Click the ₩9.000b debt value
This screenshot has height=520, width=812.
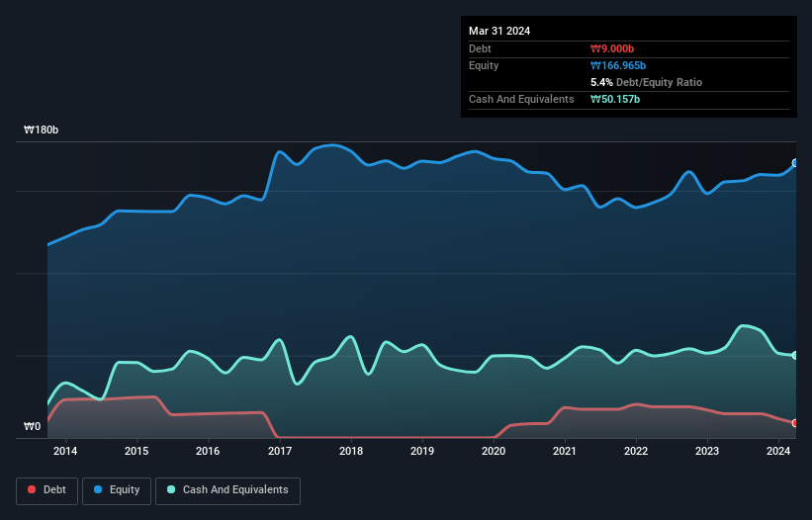point(612,48)
